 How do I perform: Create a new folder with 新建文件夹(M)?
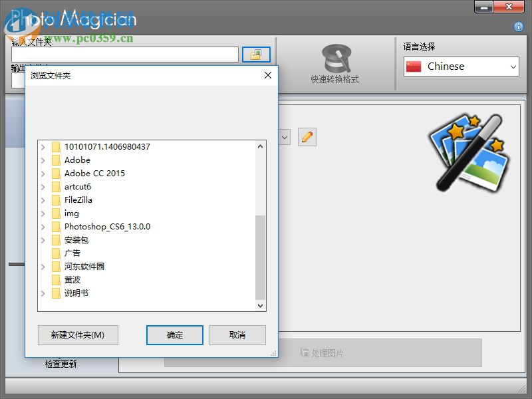click(x=78, y=335)
